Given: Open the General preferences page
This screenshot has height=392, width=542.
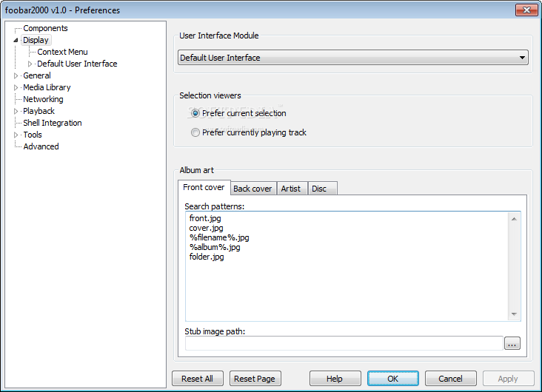Looking at the screenshot, I should coord(36,75).
